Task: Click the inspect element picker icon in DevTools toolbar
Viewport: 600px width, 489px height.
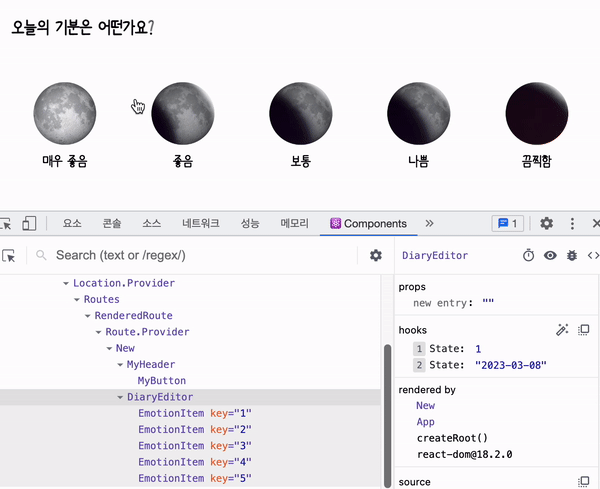Action: [6, 223]
